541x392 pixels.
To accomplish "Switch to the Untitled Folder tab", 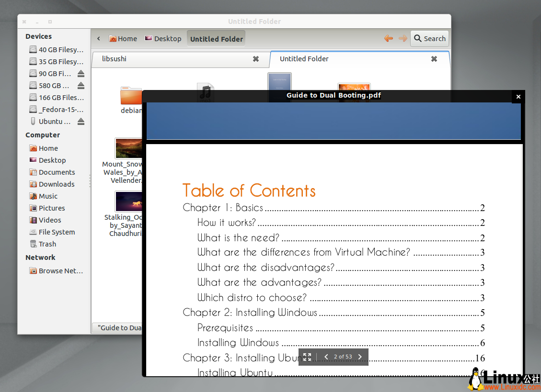I will point(304,59).
